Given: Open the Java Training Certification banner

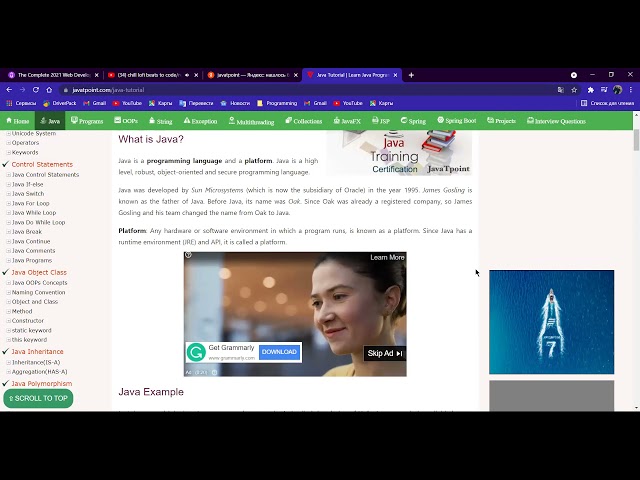Looking at the screenshot, I should click(x=399, y=153).
